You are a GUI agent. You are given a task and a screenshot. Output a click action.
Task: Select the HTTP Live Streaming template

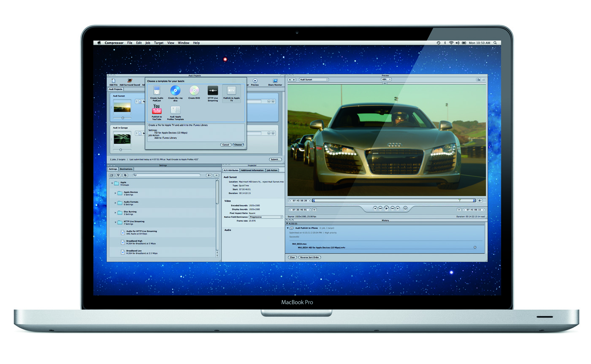coord(213,90)
